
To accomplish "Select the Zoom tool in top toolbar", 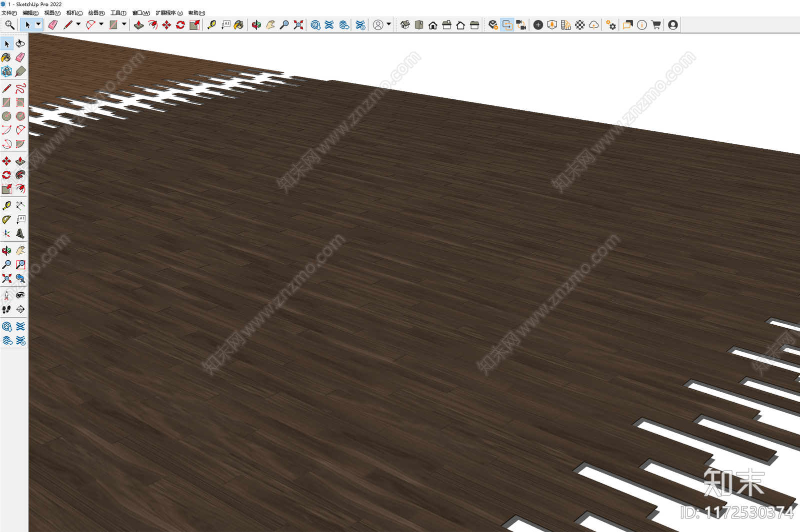I will coord(284,24).
